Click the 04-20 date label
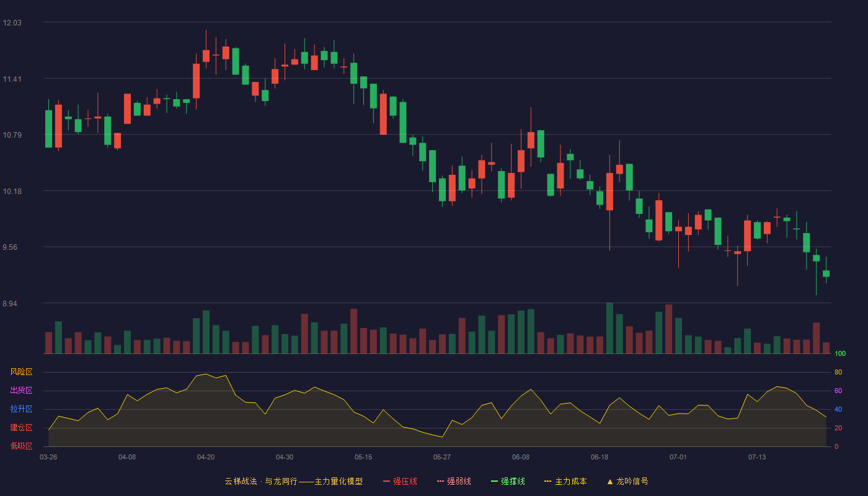Image resolution: width=868 pixels, height=496 pixels. tap(206, 457)
